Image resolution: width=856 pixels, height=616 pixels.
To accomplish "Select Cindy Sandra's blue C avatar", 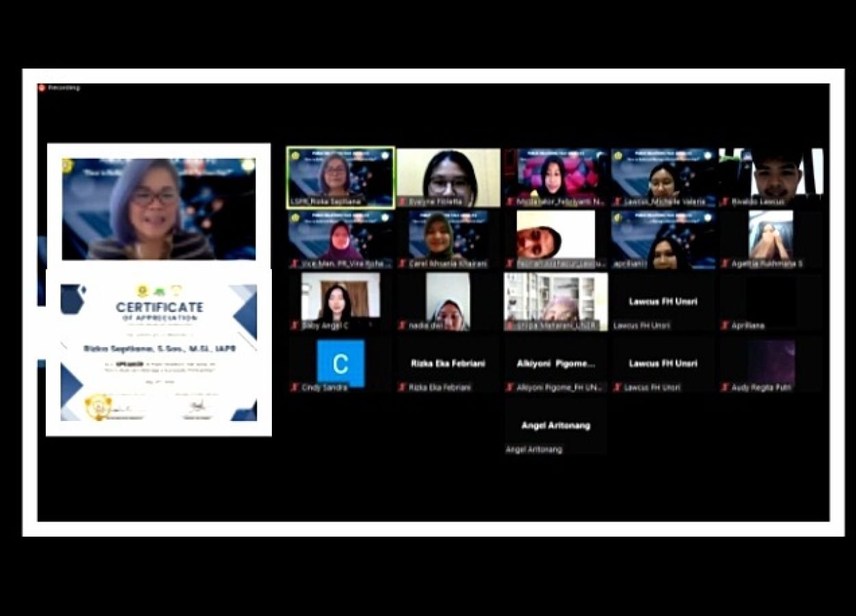I will click(340, 363).
